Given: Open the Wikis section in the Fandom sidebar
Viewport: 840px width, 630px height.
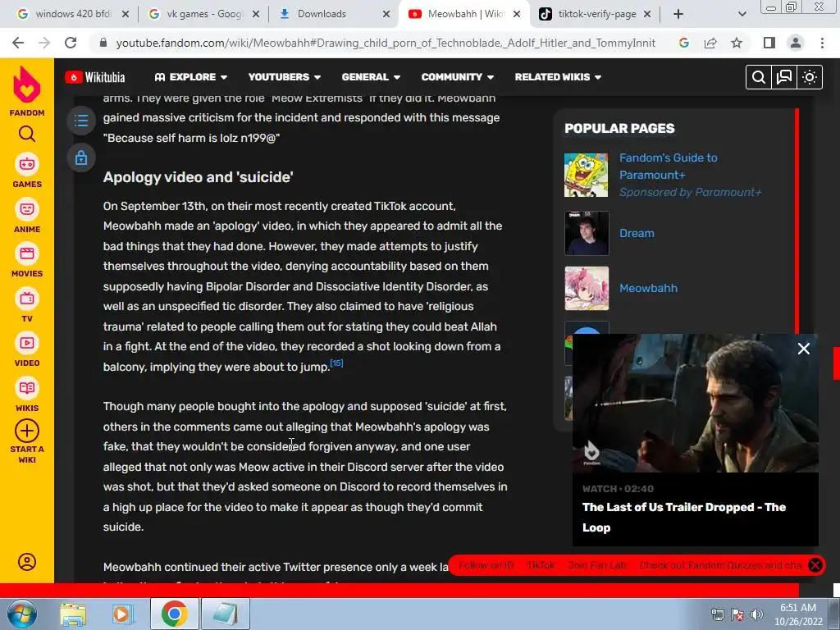Looking at the screenshot, I should pos(27,395).
